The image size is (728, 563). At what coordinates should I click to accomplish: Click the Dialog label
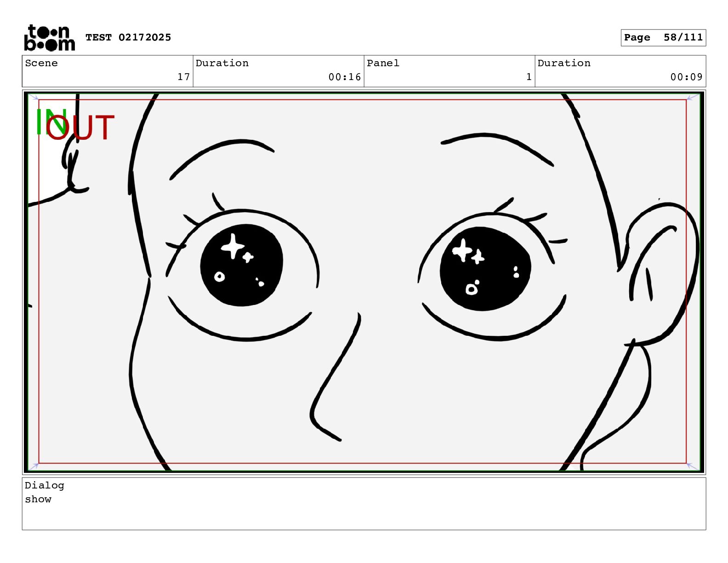tap(45, 485)
